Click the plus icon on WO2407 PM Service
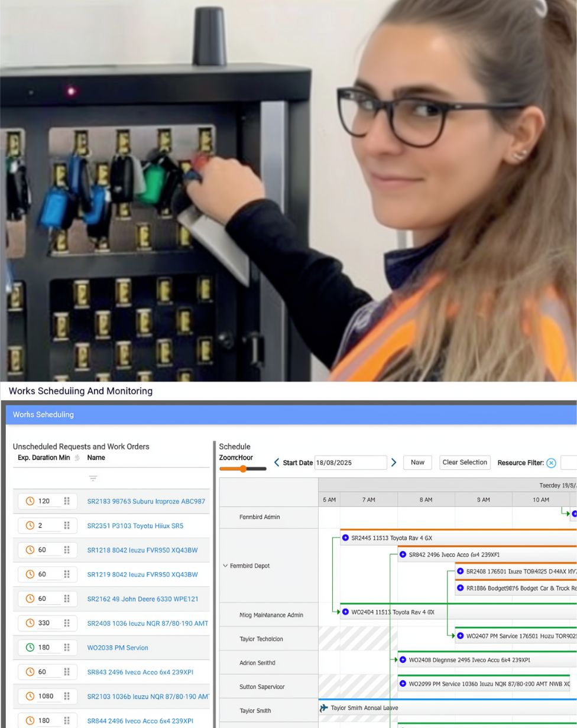Screen dimensions: 577x728 click(460, 636)
